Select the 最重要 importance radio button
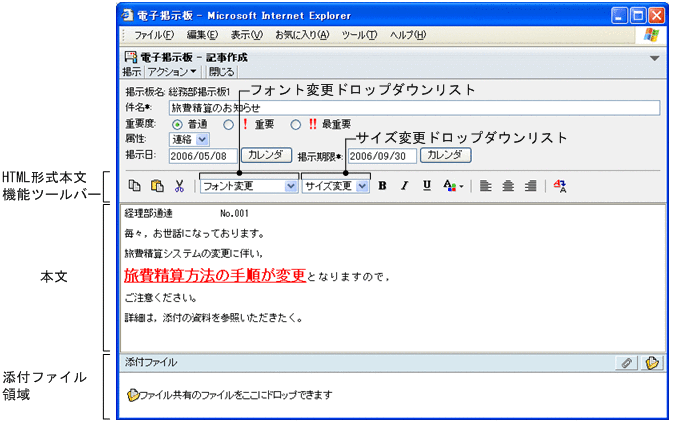 [295, 125]
